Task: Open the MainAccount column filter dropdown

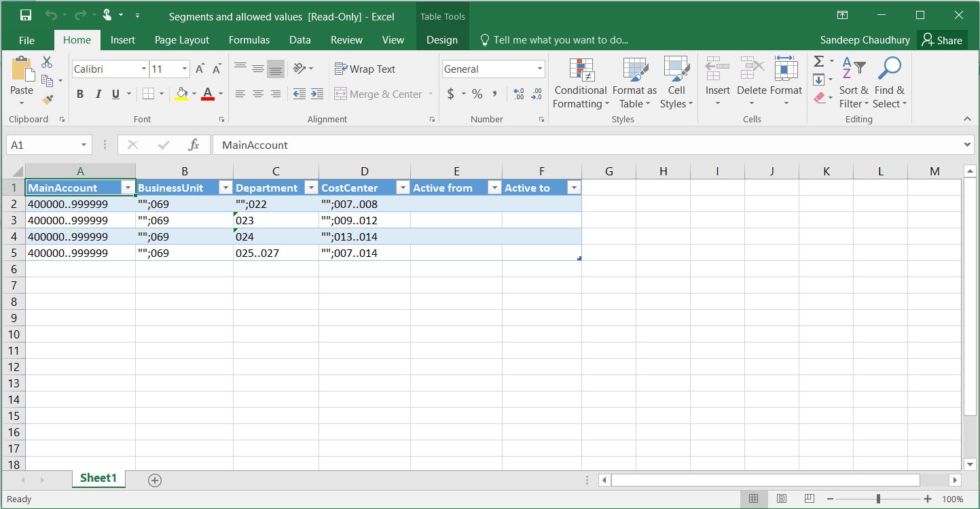Action: (127, 188)
